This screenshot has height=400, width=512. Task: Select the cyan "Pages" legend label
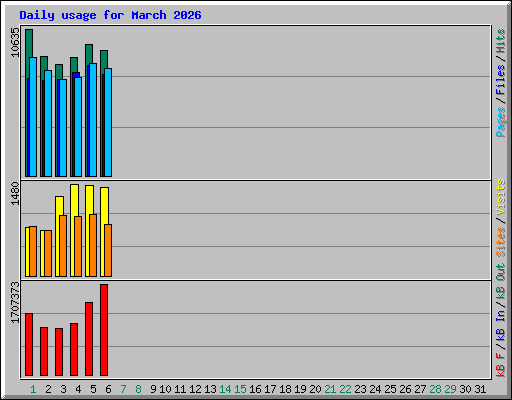(500, 122)
